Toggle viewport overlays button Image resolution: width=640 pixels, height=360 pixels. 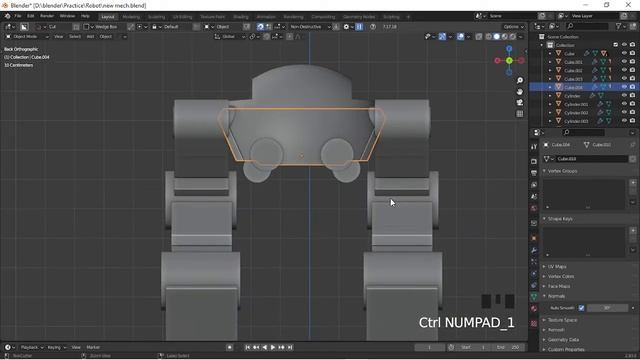pos(460,36)
